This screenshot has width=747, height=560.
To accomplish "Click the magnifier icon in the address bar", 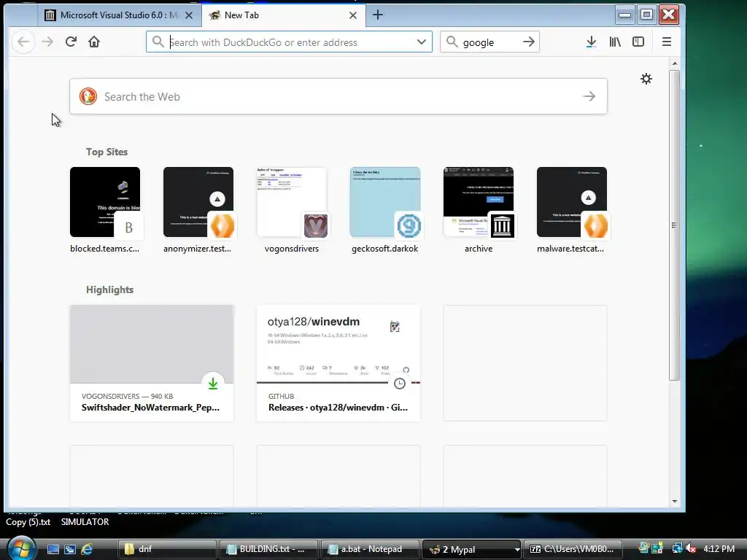I will [x=158, y=42].
